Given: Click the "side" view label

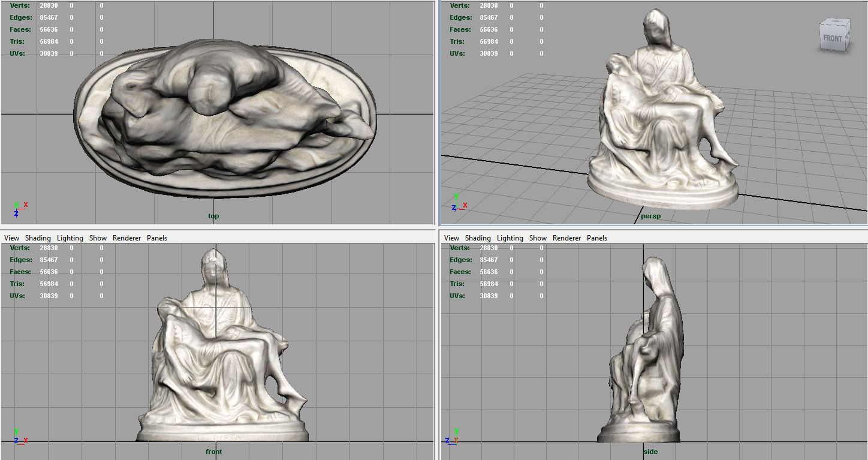Looking at the screenshot, I should [650, 452].
